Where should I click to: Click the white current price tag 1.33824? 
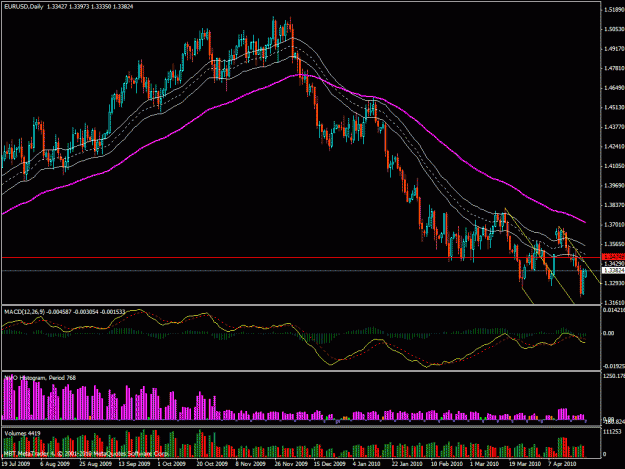(614, 271)
